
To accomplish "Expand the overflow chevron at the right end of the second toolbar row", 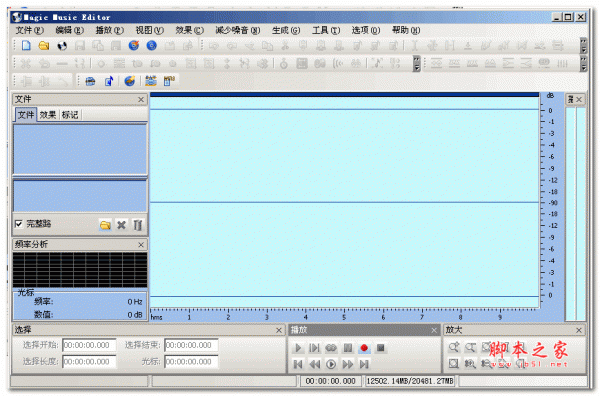I will [584, 64].
